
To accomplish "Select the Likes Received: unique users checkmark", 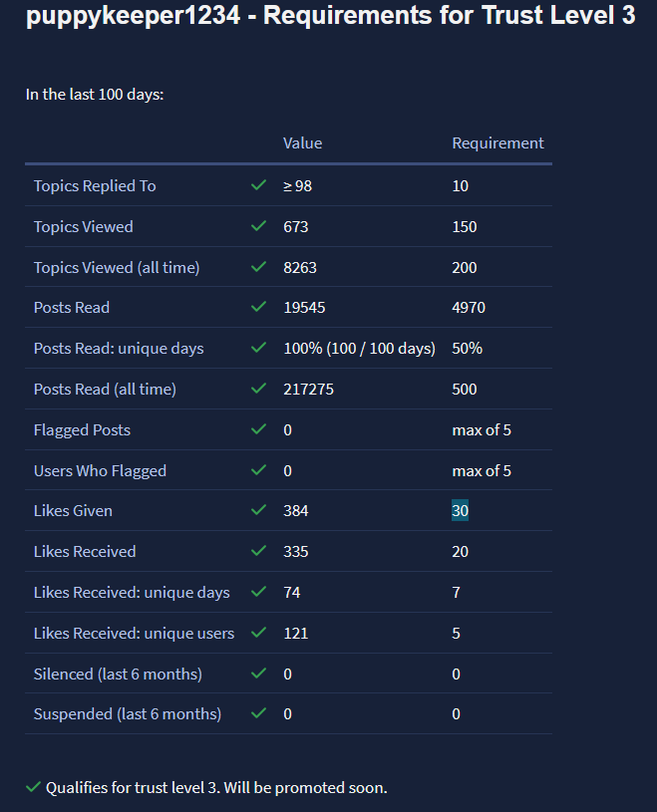I will point(259,633).
